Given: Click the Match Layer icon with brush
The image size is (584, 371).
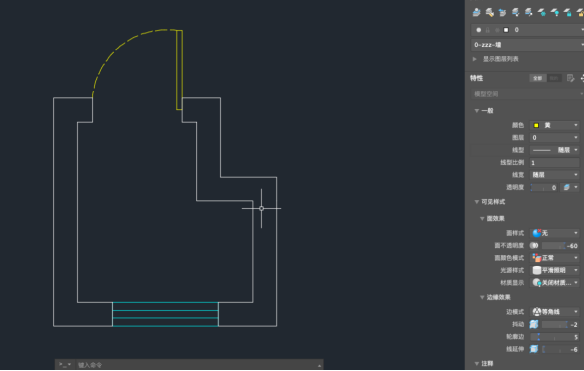Looking at the screenshot, I should pyautogui.click(x=490, y=12).
